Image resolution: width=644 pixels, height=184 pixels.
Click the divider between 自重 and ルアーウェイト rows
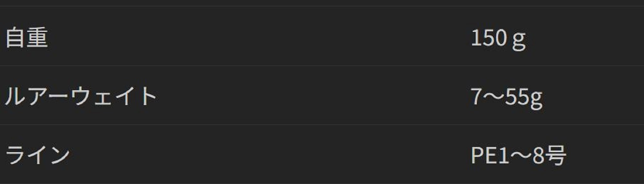click(322, 66)
